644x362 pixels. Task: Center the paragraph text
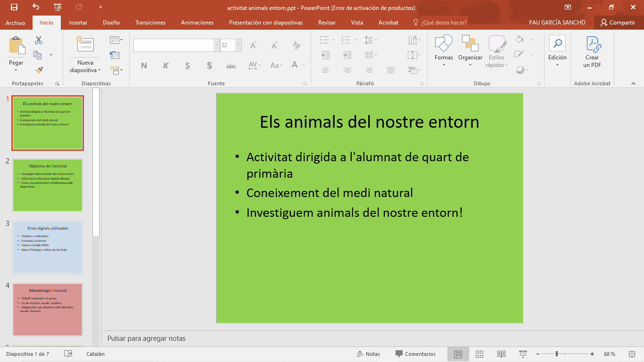pos(347,70)
